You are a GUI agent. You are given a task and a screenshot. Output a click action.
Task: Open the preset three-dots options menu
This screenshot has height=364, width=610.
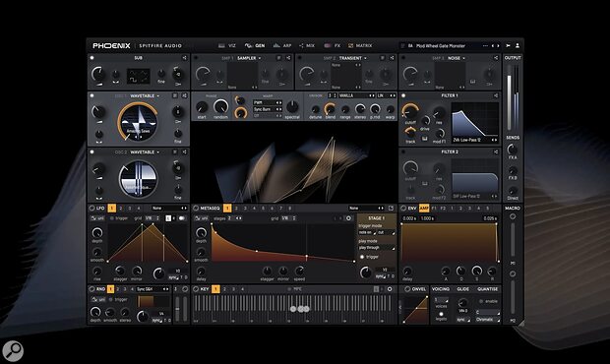[485, 45]
